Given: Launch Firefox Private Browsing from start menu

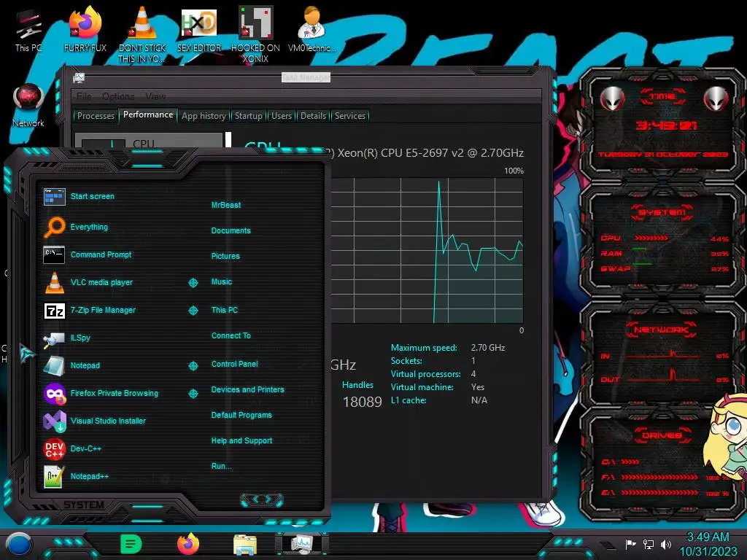Looking at the screenshot, I should click(x=114, y=393).
